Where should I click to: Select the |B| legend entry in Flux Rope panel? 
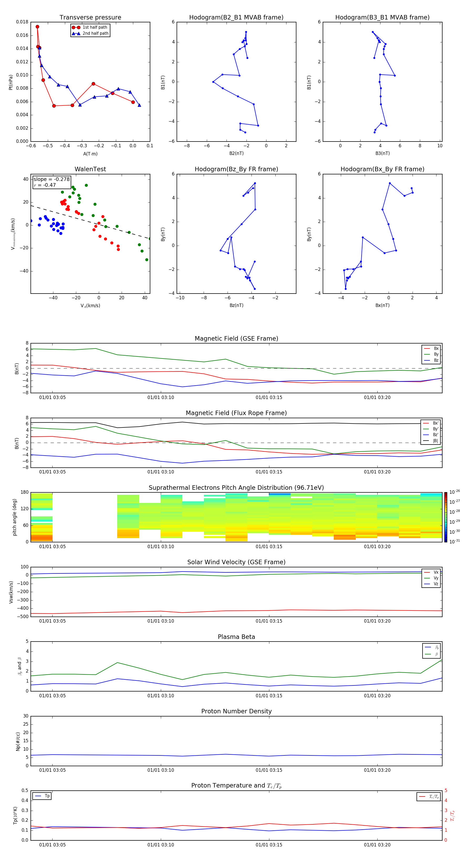click(431, 441)
